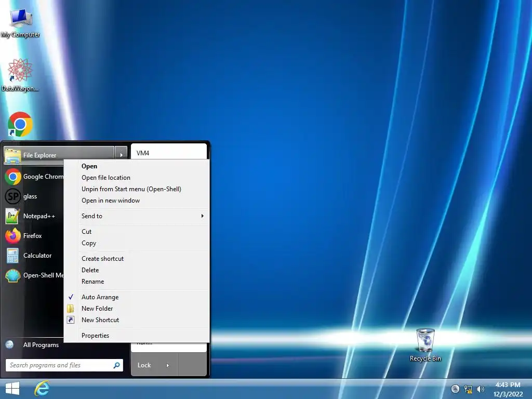Expand the File Explorer jump list arrow
This screenshot has width=532, height=399.
click(121, 155)
